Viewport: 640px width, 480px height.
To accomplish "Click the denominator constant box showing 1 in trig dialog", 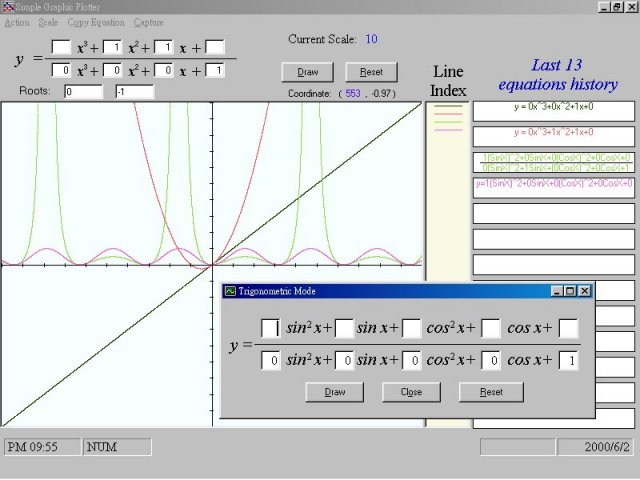I will coord(568,360).
